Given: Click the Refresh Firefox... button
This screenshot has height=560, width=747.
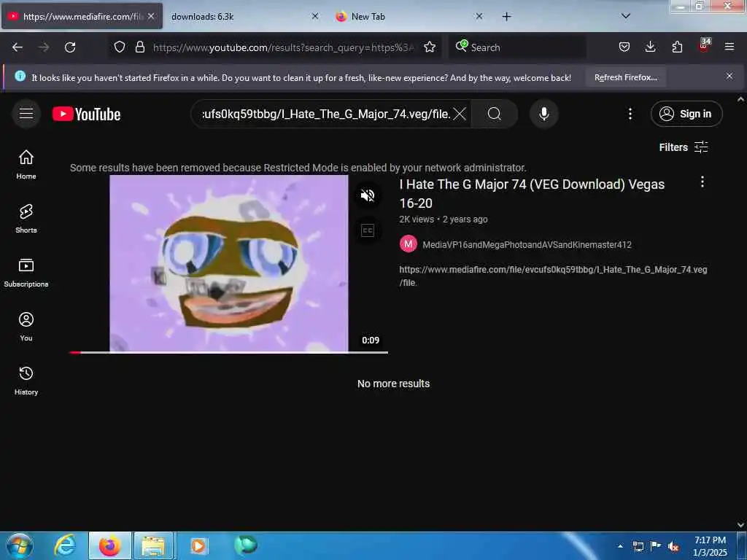Looking at the screenshot, I should point(625,77).
